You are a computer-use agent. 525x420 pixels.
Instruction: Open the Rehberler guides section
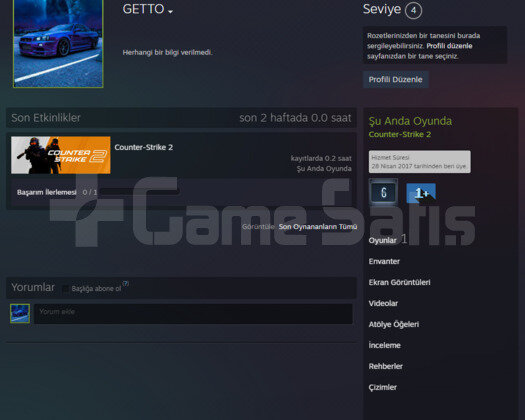[385, 366]
